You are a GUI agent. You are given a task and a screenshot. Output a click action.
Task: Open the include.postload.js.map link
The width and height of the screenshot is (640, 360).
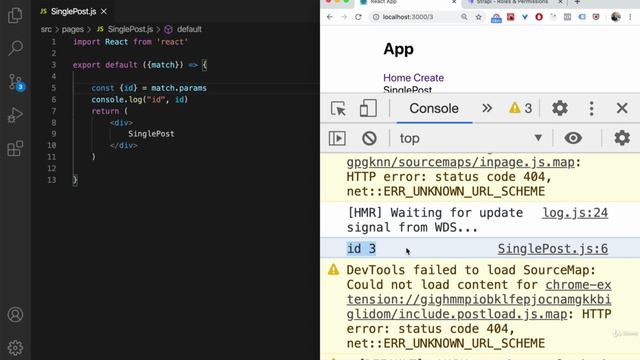pos(457,314)
